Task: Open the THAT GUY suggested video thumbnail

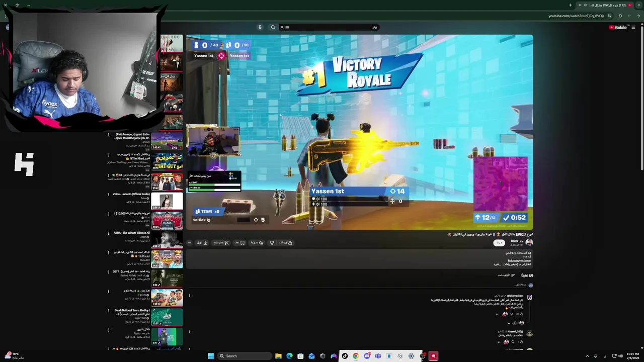Action: (x=167, y=162)
